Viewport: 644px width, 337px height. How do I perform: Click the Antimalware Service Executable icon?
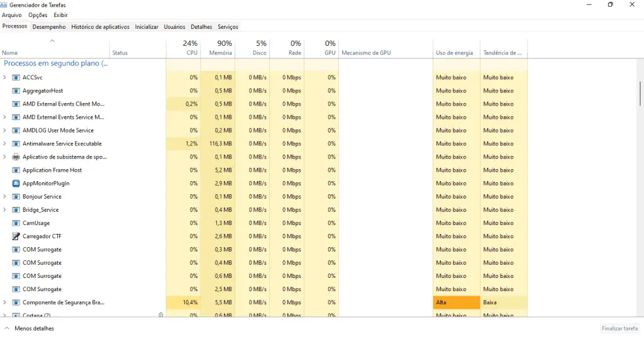[x=16, y=144]
